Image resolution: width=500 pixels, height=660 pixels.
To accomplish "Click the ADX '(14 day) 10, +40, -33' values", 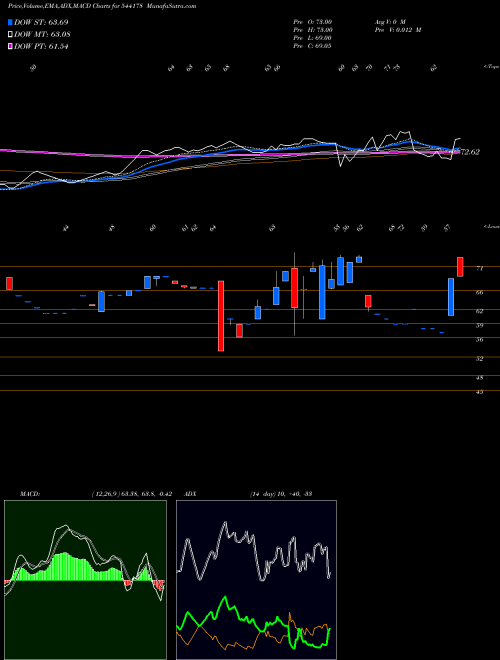I will click(280, 494).
